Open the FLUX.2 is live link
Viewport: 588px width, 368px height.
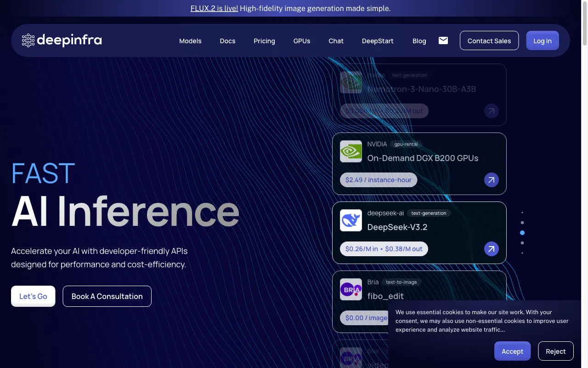[x=214, y=8]
